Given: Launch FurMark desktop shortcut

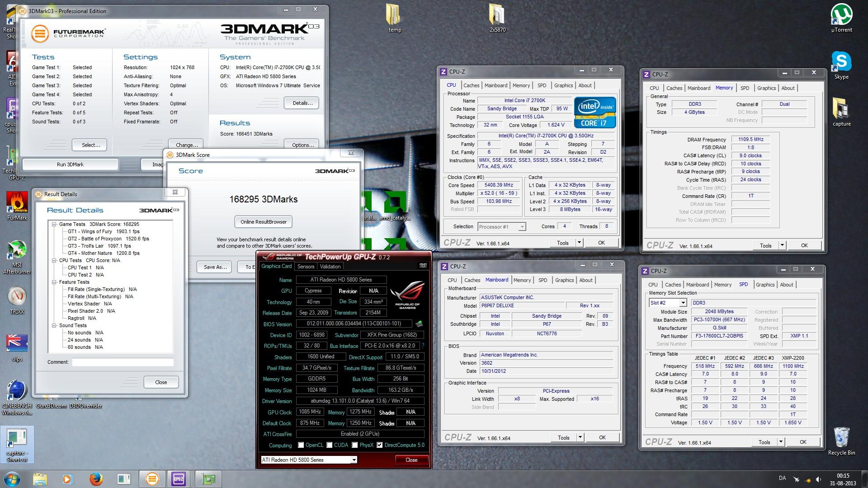Looking at the screenshot, I should click(x=17, y=206).
